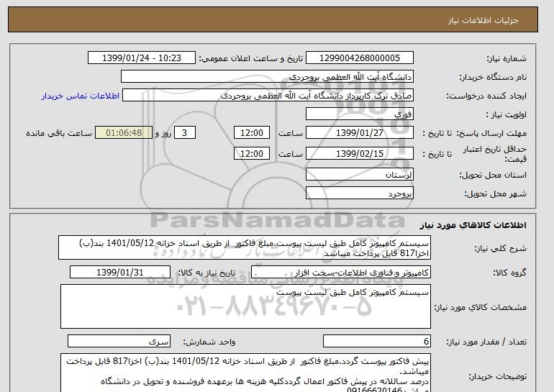The image size is (554, 392).
Task: Click the public announcement date field 1399/01/24 - 10:23
Action: click(142, 58)
